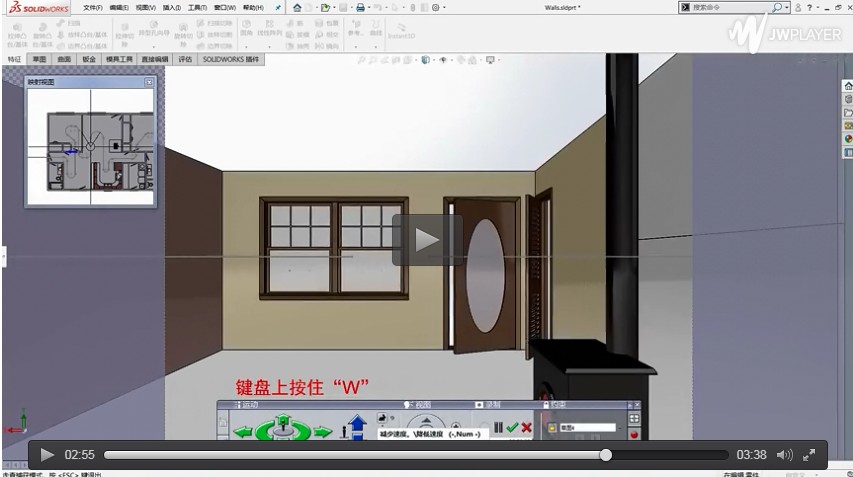Click the large center play button overlay
Screen dimensions: 853x477
[x=427, y=240]
